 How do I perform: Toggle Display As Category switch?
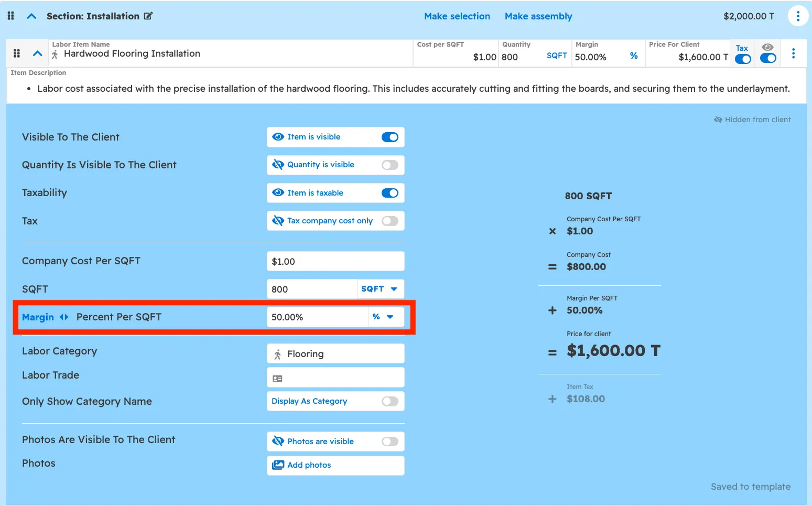(389, 402)
